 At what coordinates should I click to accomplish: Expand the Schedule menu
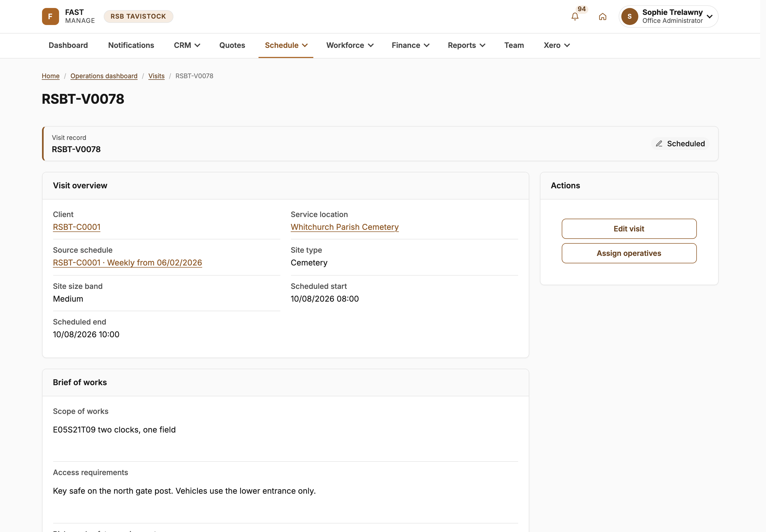(286, 45)
